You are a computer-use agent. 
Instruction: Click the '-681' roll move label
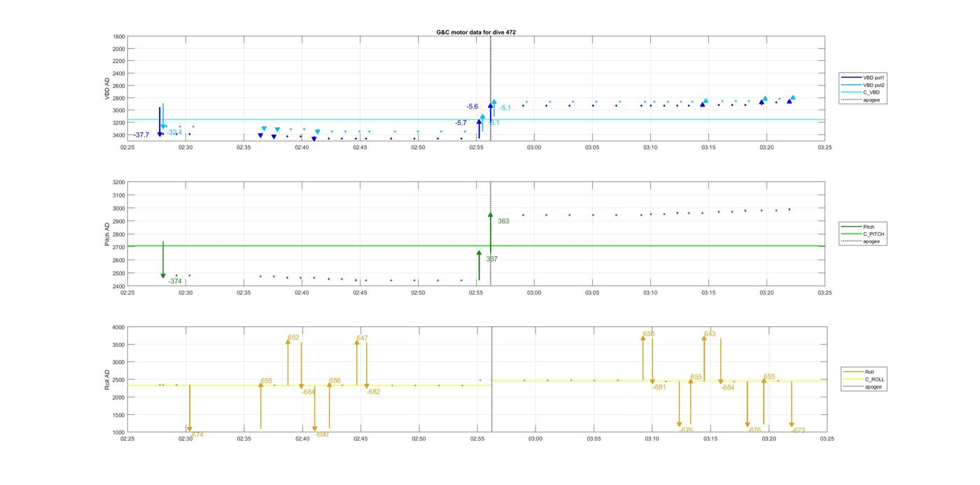click(x=659, y=387)
